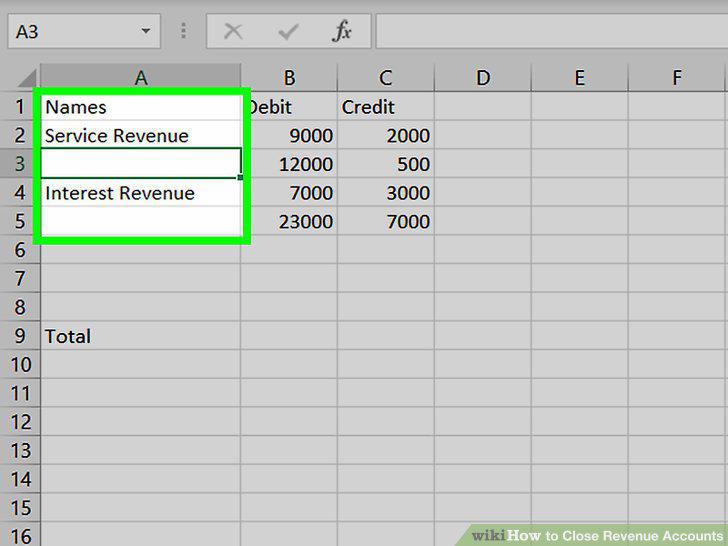Screen dimensions: 728x546
Task: Click the Name Box showing A3
Action: pyautogui.click(x=84, y=31)
